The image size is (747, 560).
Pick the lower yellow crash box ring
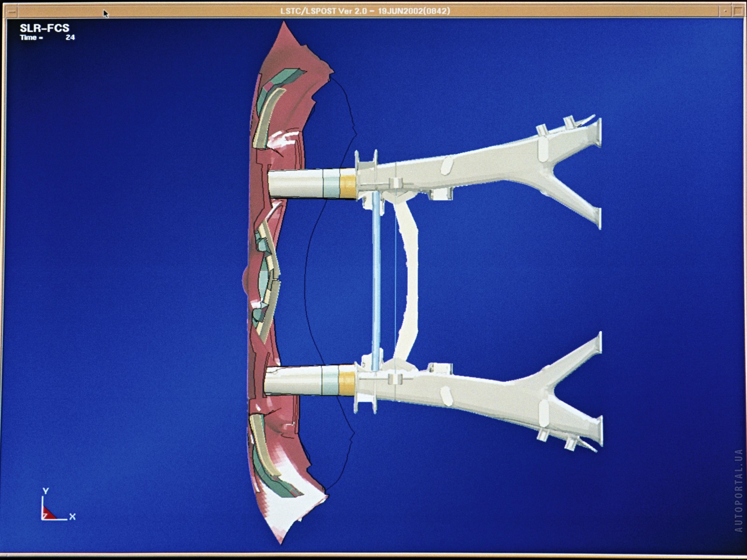[x=346, y=381]
